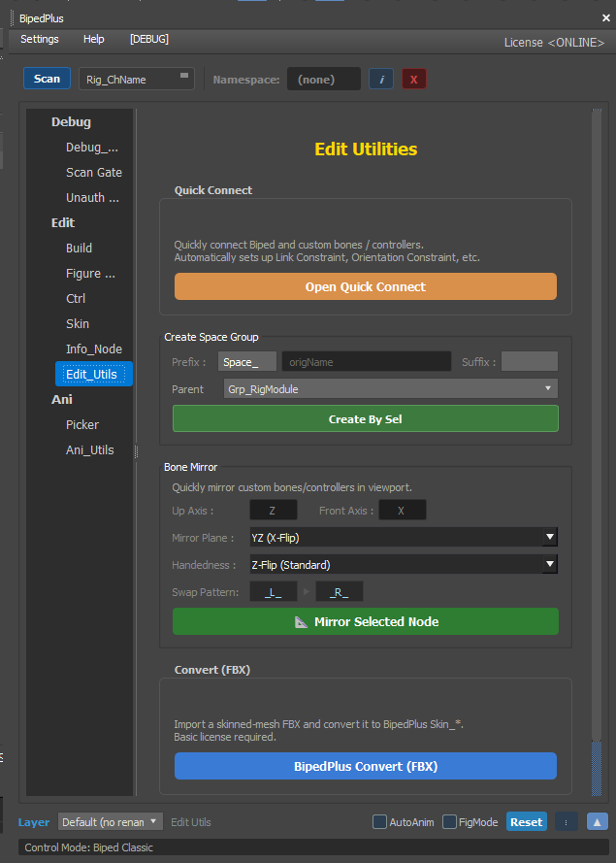Click the sidebar splitter handle
Viewport: 616px width, 863px height.
click(x=136, y=451)
